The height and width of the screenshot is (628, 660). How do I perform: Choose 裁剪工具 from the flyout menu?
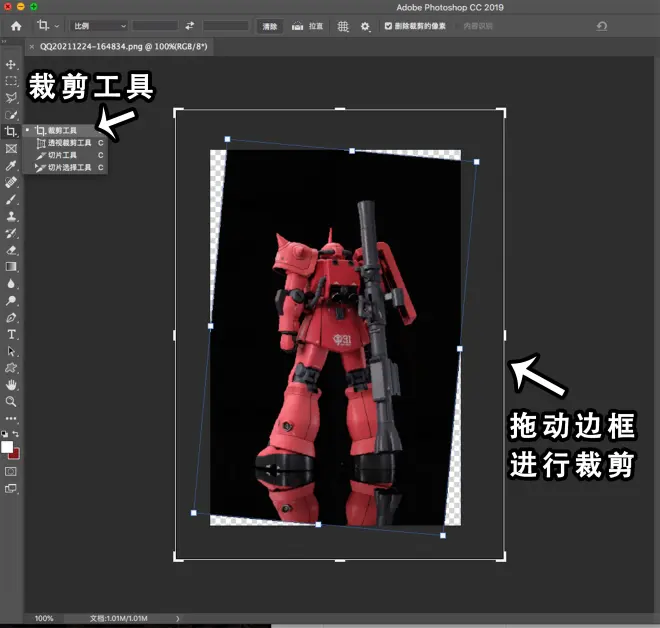(x=62, y=130)
